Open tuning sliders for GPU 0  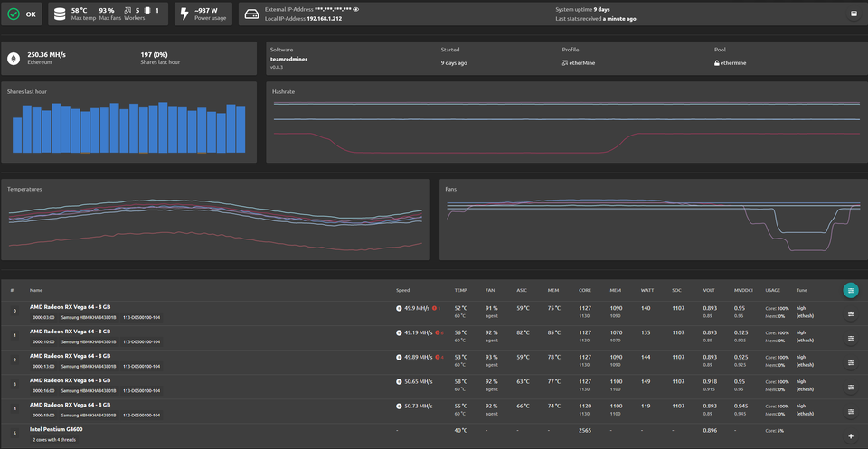pyautogui.click(x=851, y=314)
